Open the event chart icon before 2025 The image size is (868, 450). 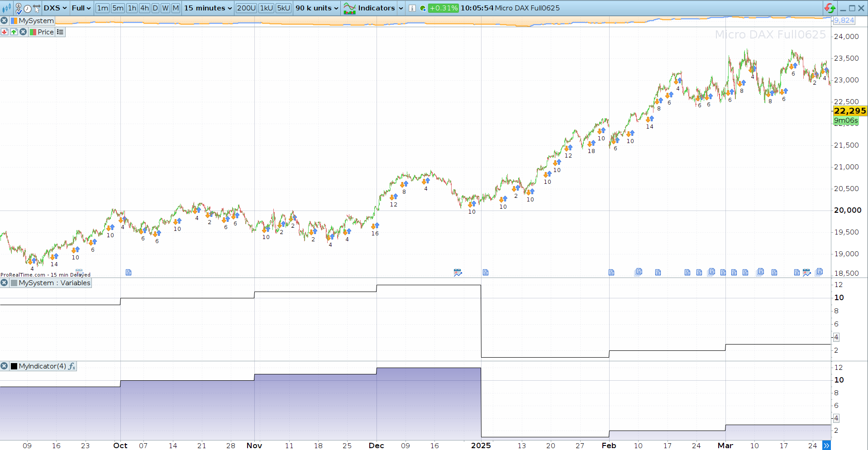tap(458, 272)
